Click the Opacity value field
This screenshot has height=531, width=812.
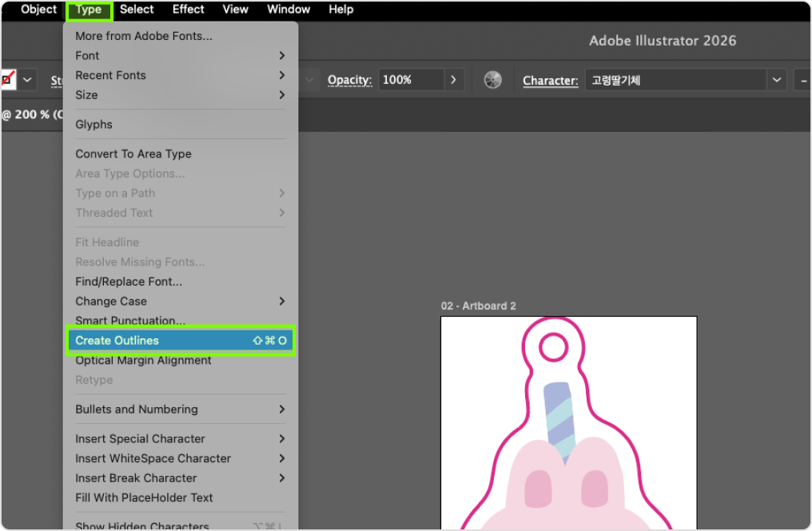[x=410, y=80]
